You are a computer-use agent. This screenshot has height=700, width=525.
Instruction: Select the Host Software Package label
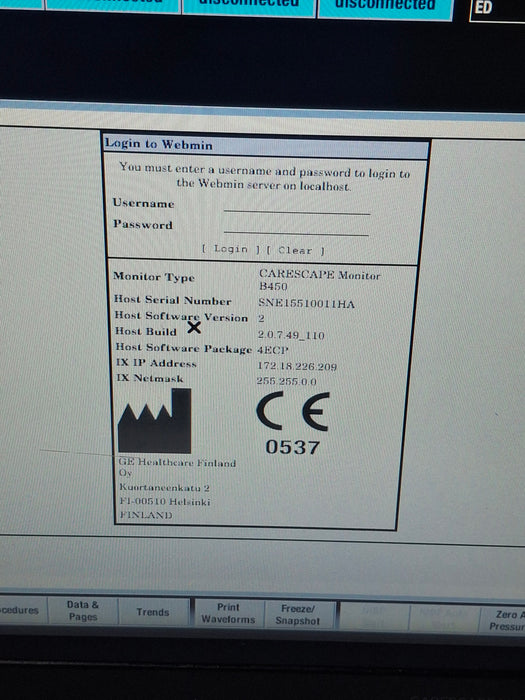tap(184, 348)
